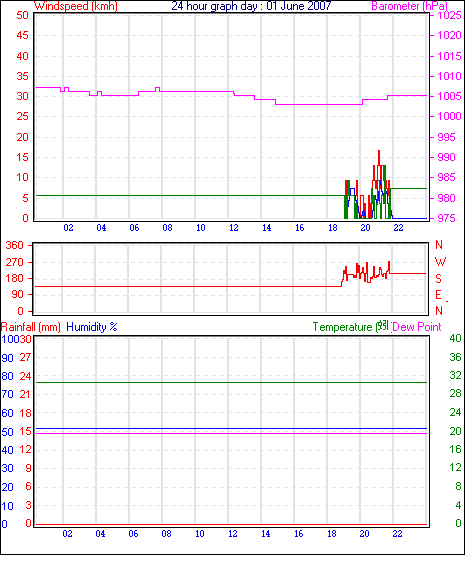The width and height of the screenshot is (466, 563).
Task: Click the W compass letter
Action: (440, 262)
